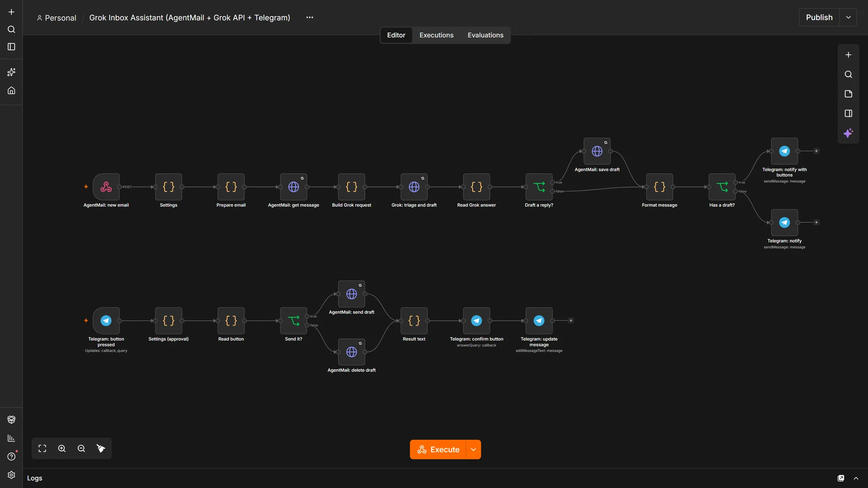This screenshot has width=868, height=488.
Task: Open AgentMail: delete draft node
Action: pos(352,352)
